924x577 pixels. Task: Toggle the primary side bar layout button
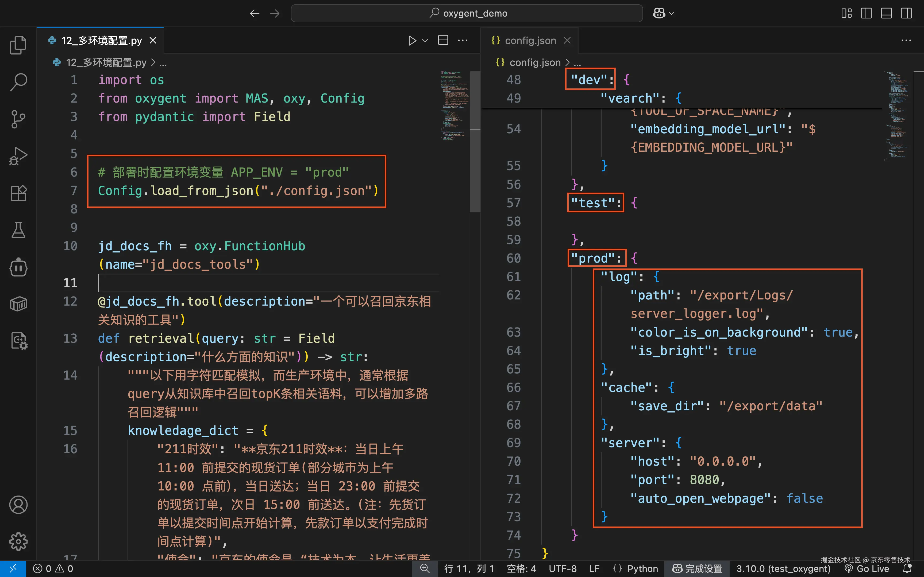[866, 13]
